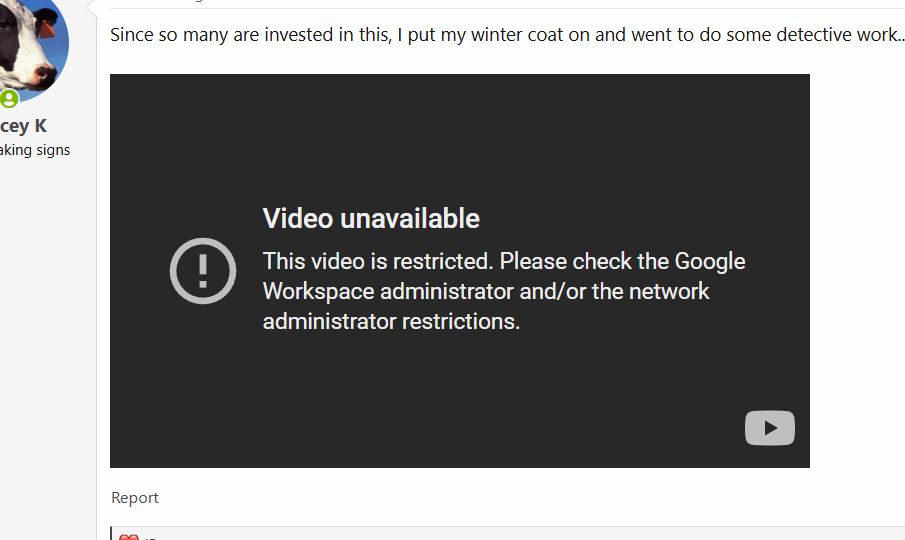
Task: Click the 'Video unavailable' heading
Action: pyautogui.click(x=371, y=219)
